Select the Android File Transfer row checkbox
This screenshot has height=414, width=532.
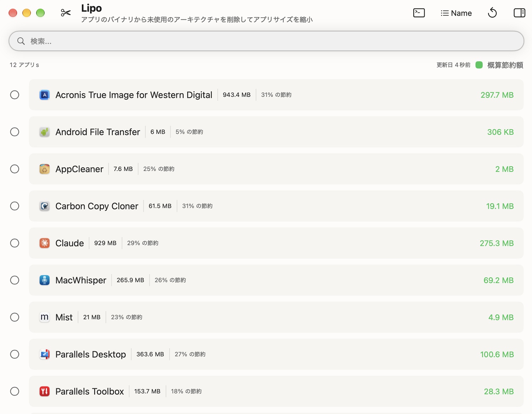tap(15, 132)
